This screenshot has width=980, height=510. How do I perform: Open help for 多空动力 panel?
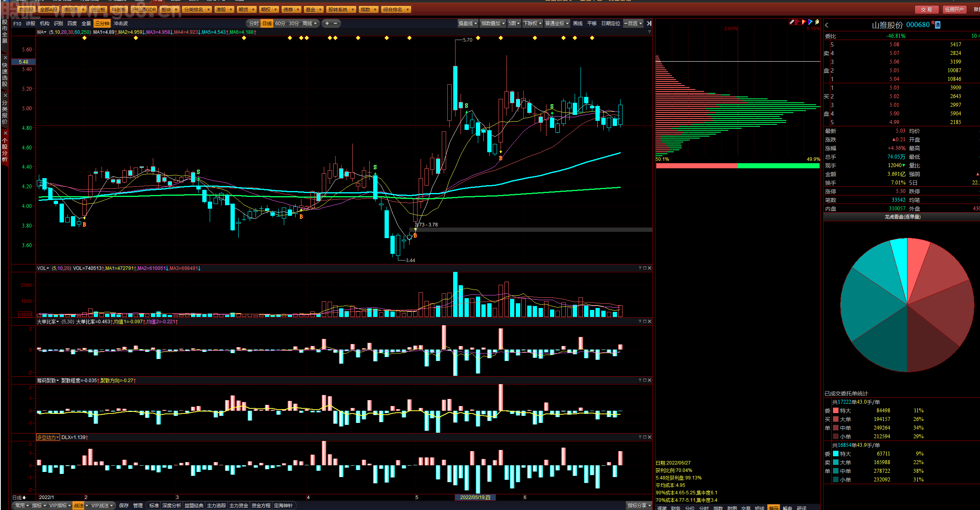[x=640, y=437]
